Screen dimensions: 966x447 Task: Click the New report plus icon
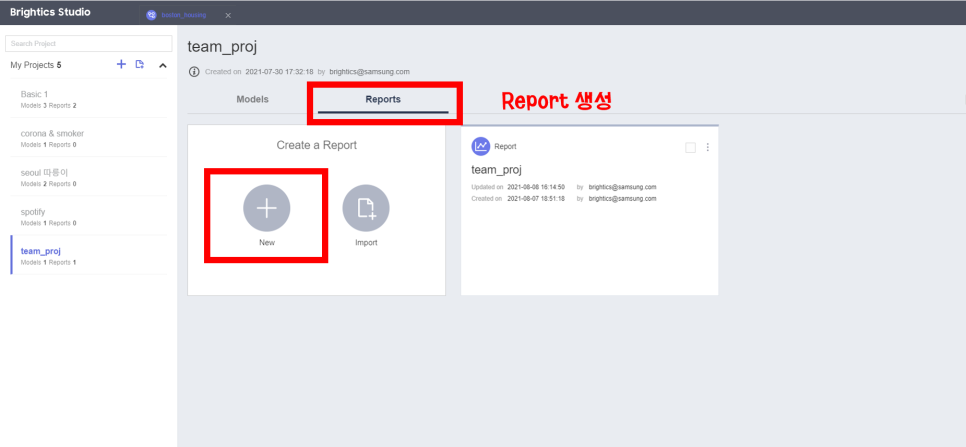(267, 209)
